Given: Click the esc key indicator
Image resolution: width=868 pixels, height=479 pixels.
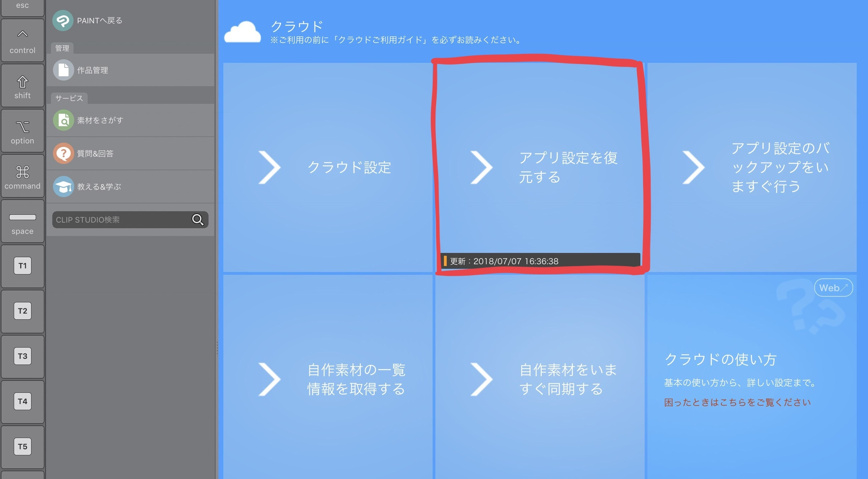Looking at the screenshot, I should [x=22, y=7].
